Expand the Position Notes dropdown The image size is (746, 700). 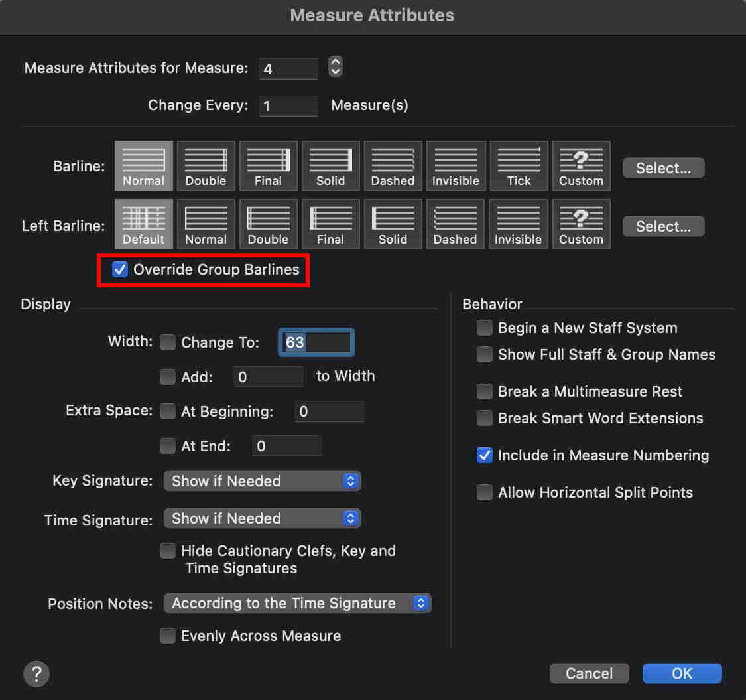point(297,603)
